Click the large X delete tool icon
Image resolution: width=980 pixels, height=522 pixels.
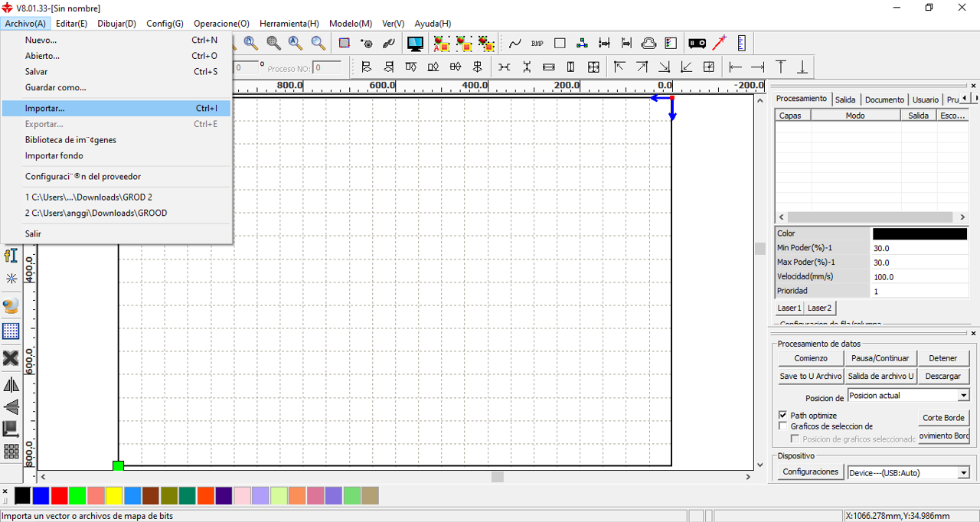pos(11,358)
